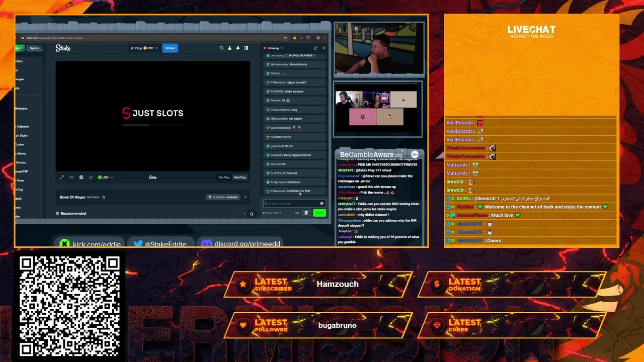644x362 pixels.
Task: Click PYGambos SVERIGE ON TOP message
Action: [295, 191]
